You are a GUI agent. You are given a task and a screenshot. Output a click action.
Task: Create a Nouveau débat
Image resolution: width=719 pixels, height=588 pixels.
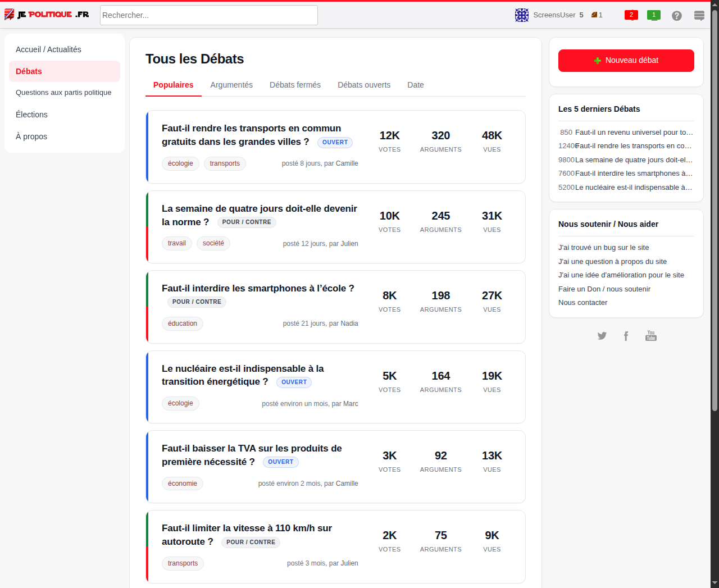(x=626, y=61)
